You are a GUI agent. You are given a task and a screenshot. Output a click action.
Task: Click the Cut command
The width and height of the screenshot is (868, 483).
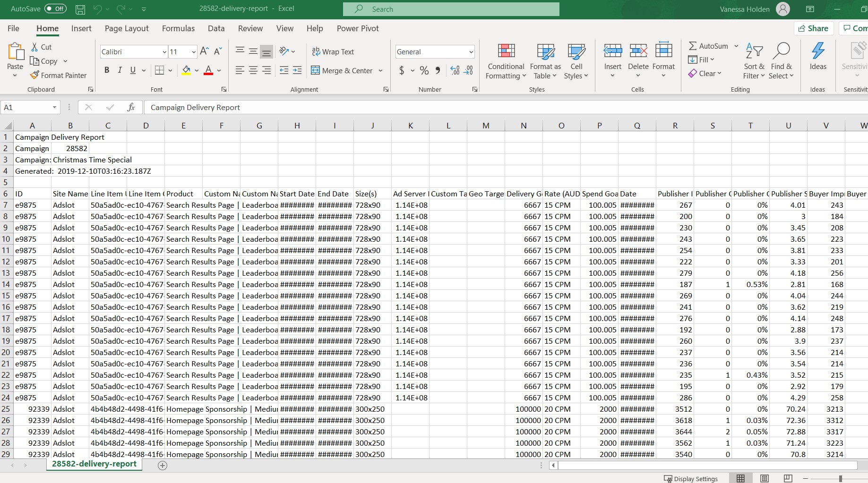42,47
